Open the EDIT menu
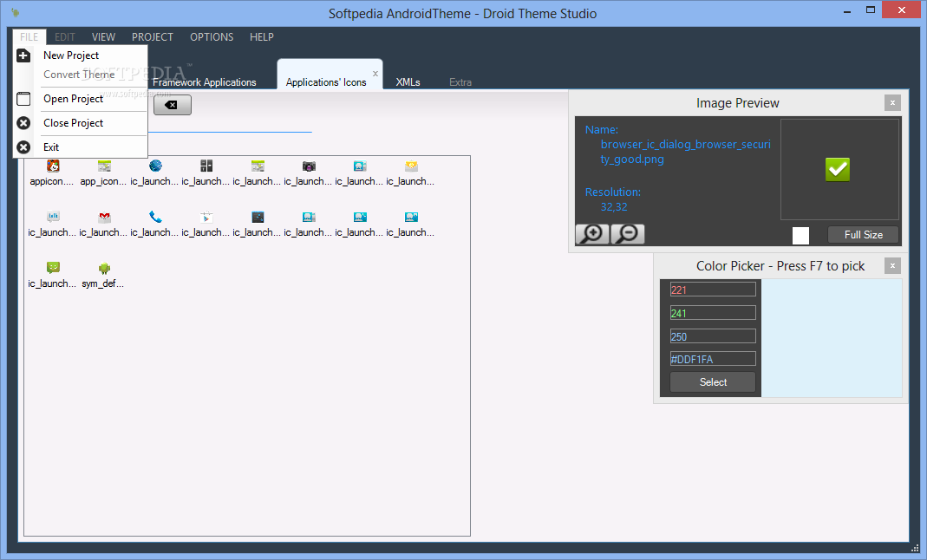Screen dimensions: 927x560 click(65, 36)
